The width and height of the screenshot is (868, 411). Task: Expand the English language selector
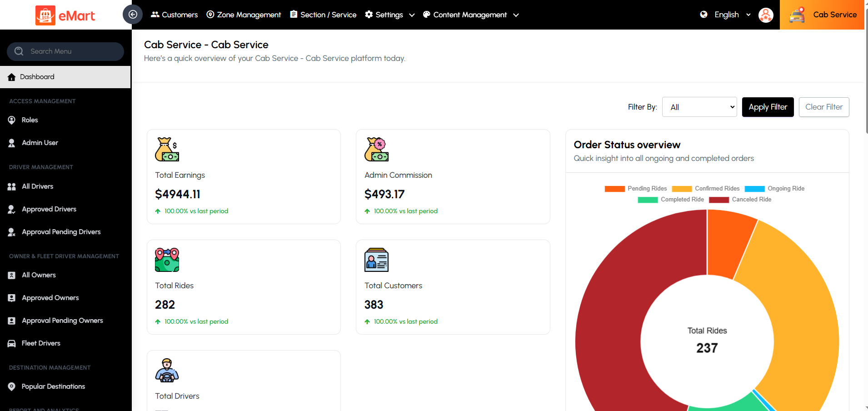[726, 15]
